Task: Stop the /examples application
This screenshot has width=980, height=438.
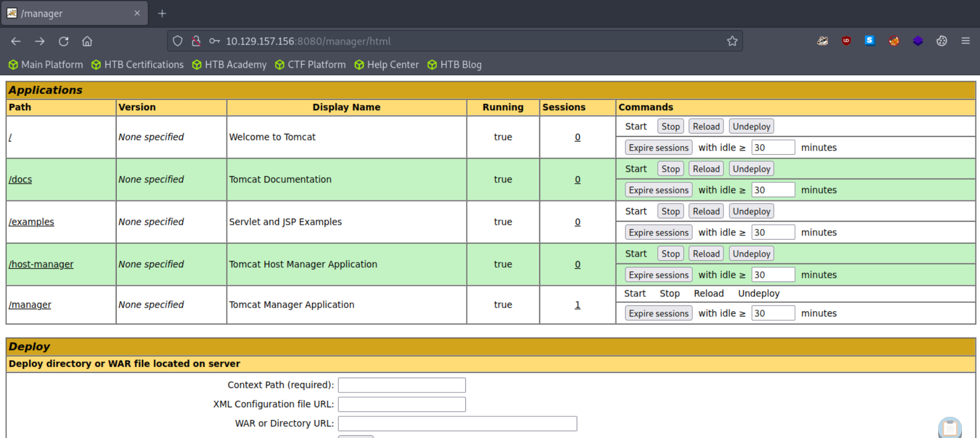Action: (x=670, y=211)
